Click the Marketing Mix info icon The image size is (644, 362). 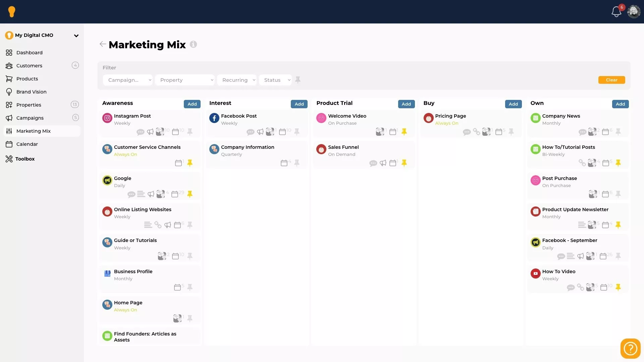(x=193, y=44)
